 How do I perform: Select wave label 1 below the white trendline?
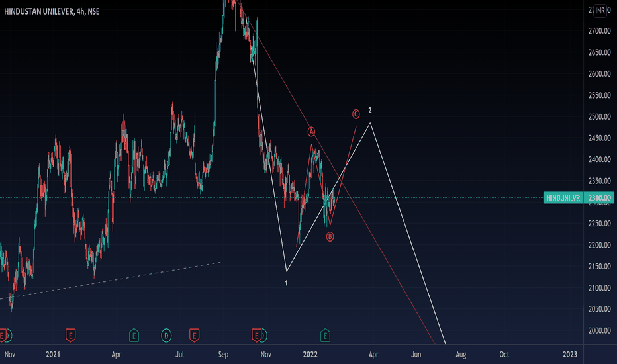(287, 283)
